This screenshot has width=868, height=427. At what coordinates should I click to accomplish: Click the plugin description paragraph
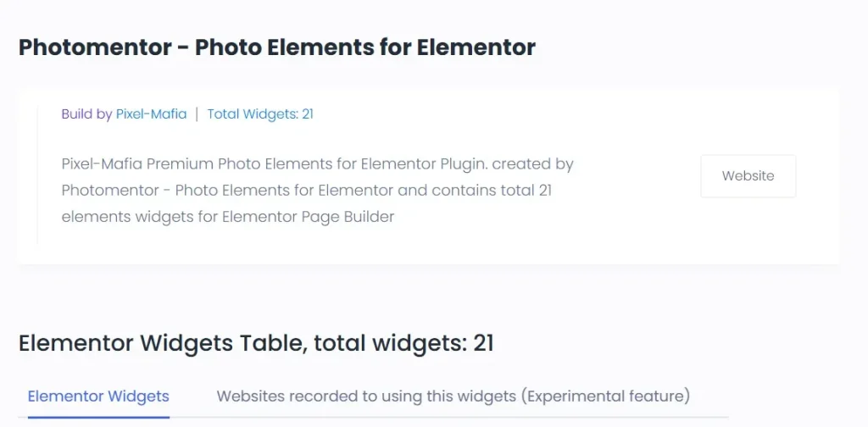318,190
